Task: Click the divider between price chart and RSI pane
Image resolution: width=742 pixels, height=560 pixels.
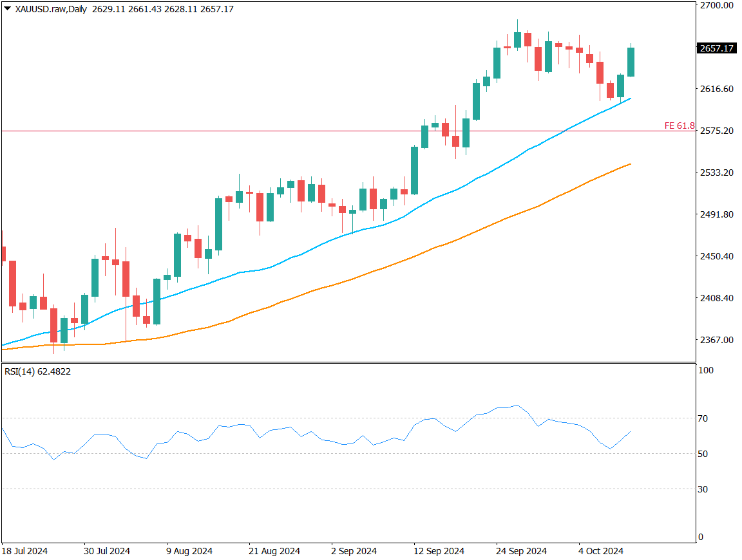Action: (348, 363)
